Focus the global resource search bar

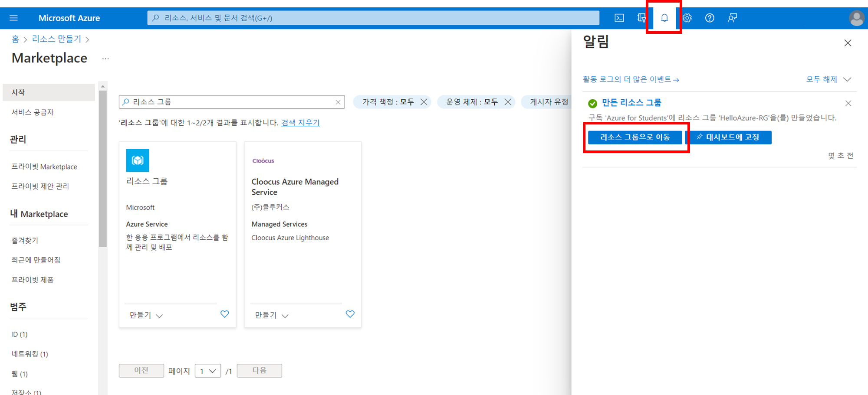pos(373,18)
